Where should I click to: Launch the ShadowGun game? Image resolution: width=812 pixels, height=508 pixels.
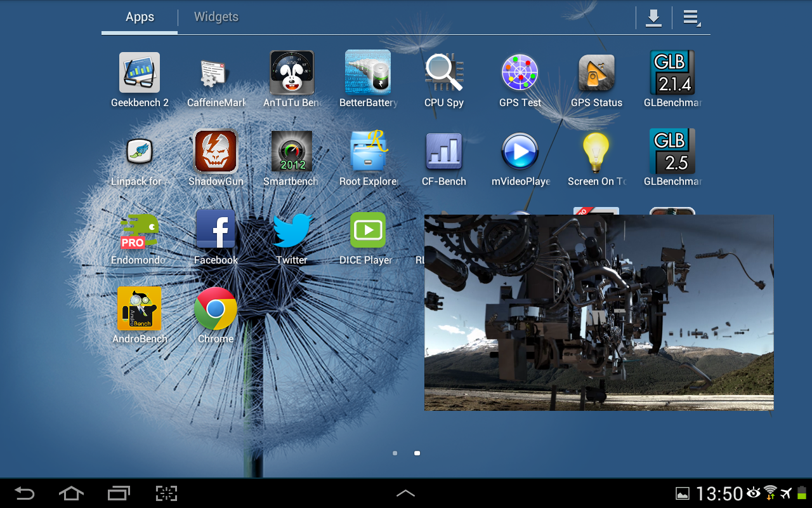coord(216,159)
